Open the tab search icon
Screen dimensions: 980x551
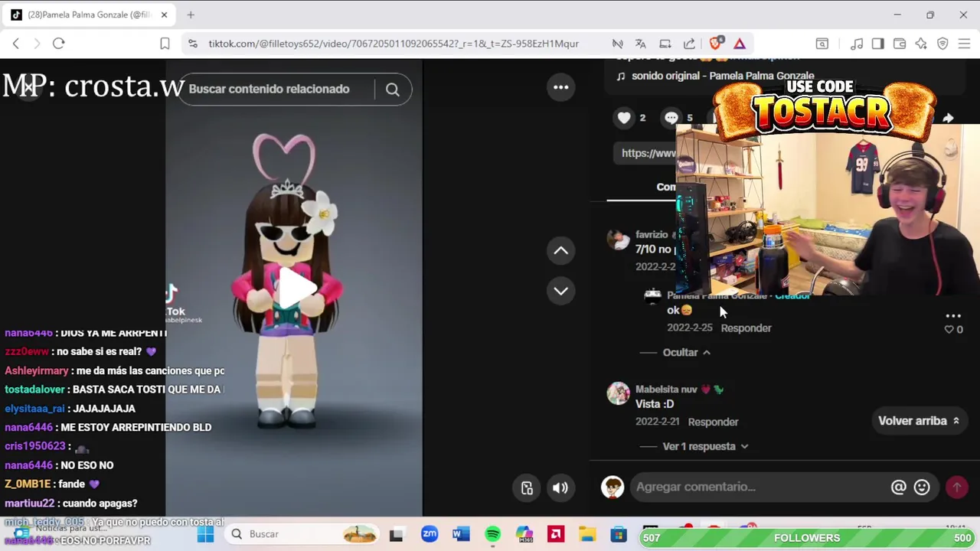coord(822,44)
